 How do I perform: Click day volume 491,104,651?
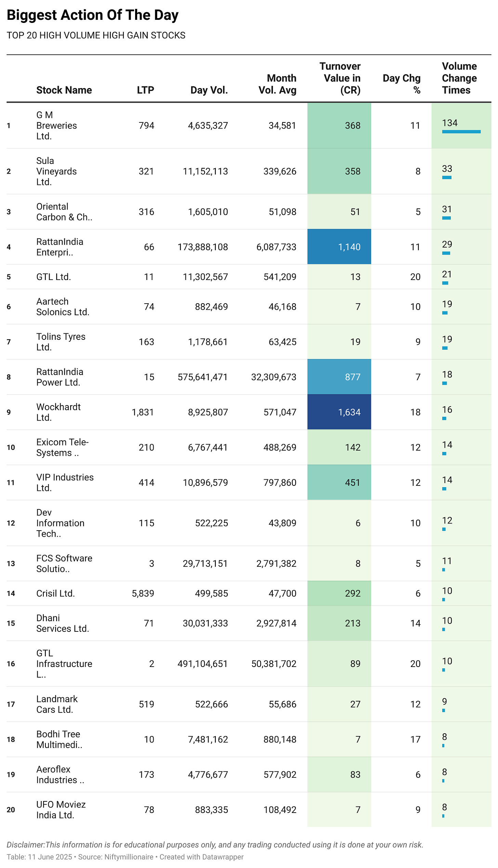203,664
